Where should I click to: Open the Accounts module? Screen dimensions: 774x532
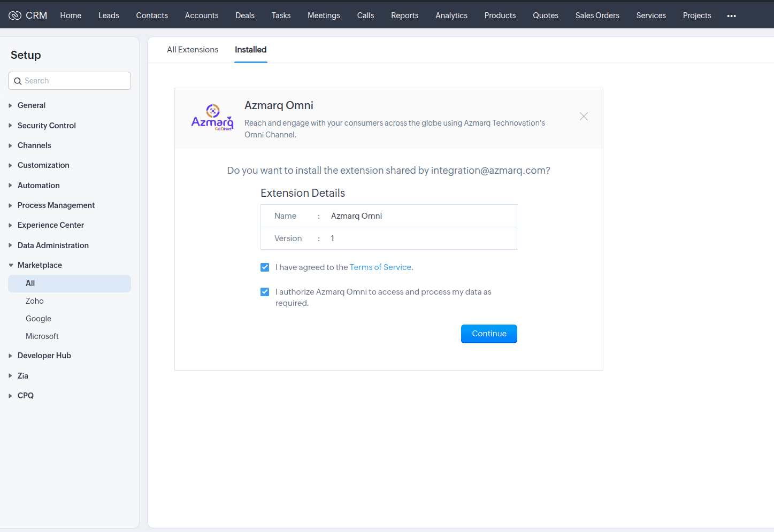point(202,16)
